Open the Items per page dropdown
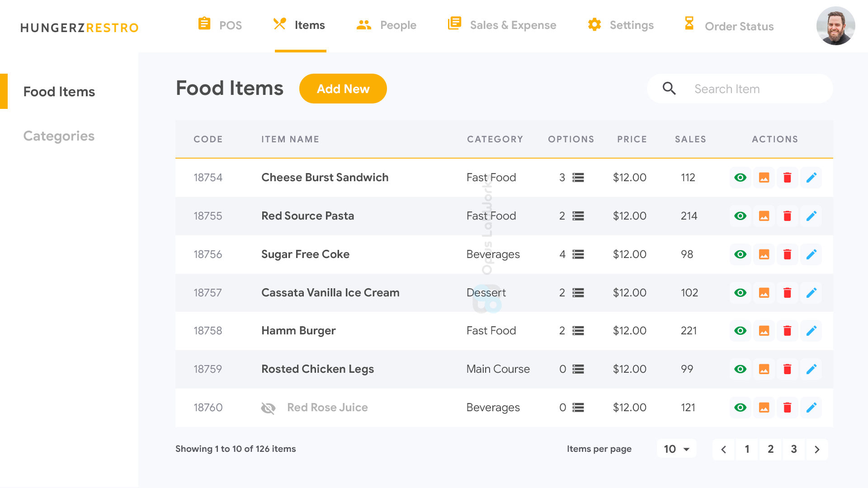This screenshot has height=488, width=868. point(676,449)
